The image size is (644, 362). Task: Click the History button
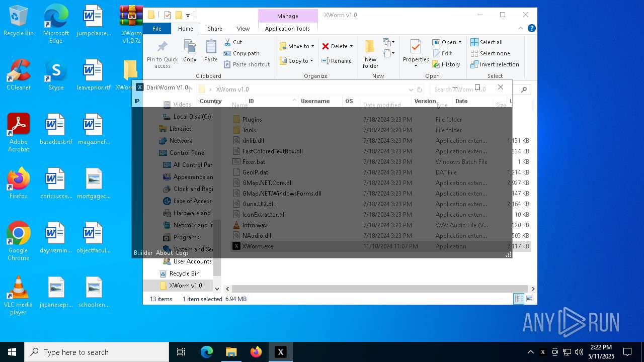click(x=446, y=64)
